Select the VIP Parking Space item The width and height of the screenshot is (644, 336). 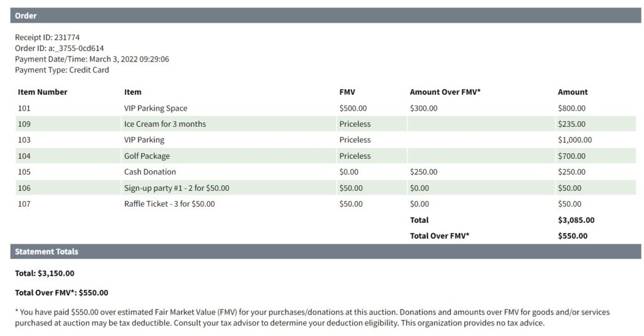click(x=155, y=108)
